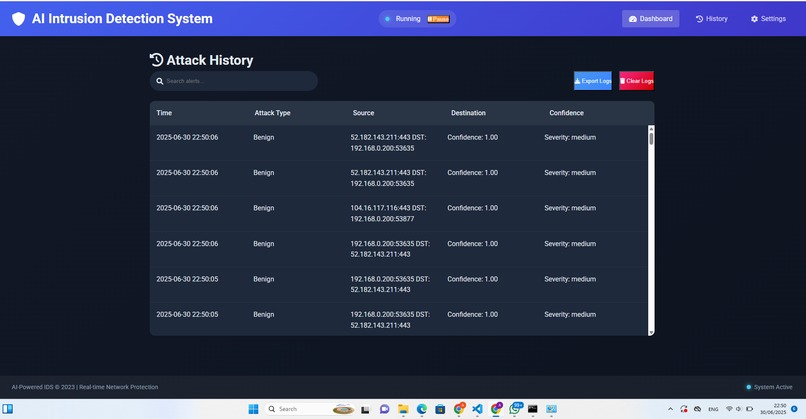Click the table scrollbar up arrow
The height and width of the screenshot is (419, 806).
pos(651,129)
